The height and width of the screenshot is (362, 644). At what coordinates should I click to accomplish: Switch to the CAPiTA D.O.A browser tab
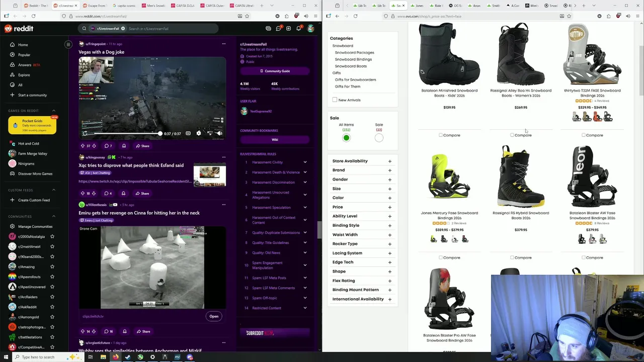pyautogui.click(x=183, y=6)
